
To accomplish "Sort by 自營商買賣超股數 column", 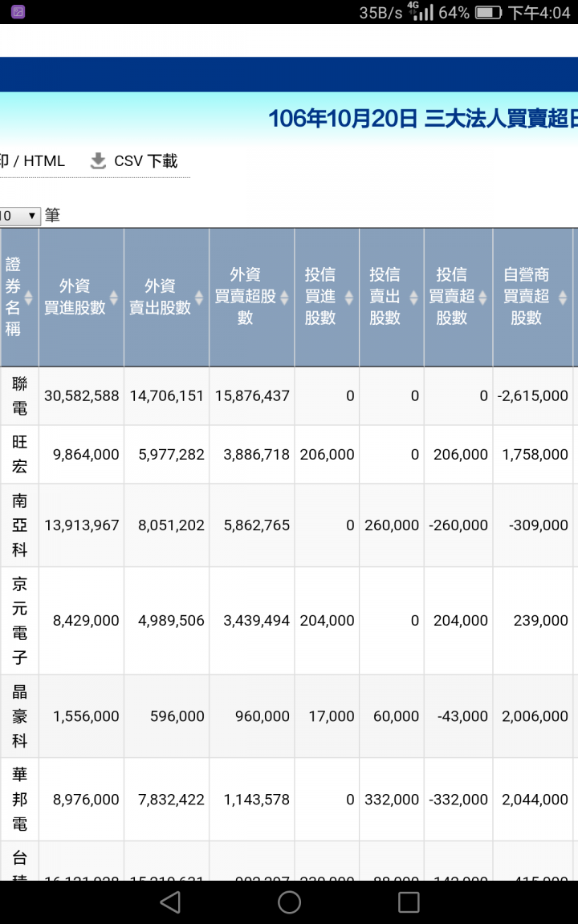I will tap(533, 297).
